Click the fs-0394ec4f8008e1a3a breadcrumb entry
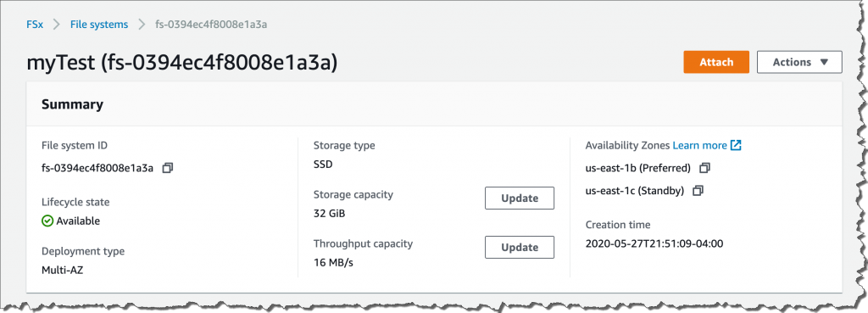This screenshot has height=313, width=868. pyautogui.click(x=212, y=25)
